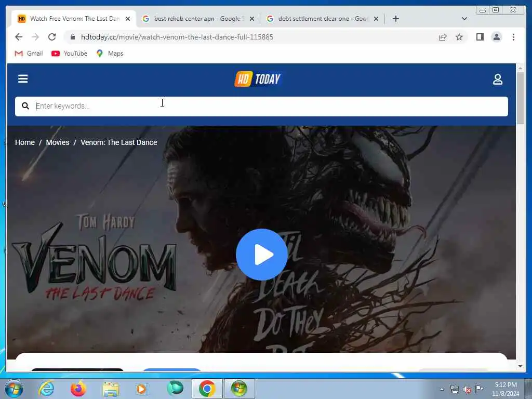Close the Watch Free Venom tab
The height and width of the screenshot is (399, 532).
(128, 19)
